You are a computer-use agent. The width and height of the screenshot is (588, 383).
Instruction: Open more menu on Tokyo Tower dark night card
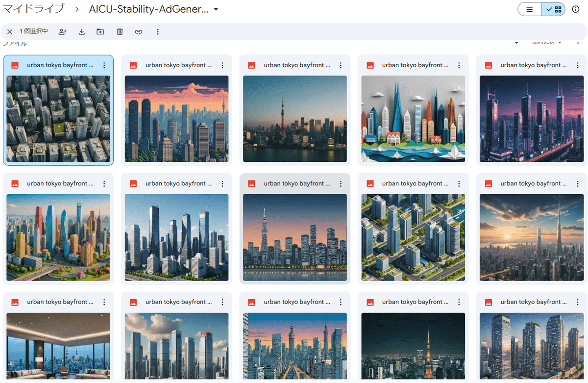(x=459, y=302)
